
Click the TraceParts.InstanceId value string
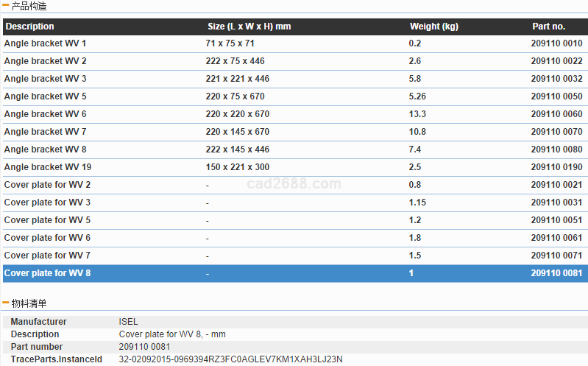[x=230, y=359]
